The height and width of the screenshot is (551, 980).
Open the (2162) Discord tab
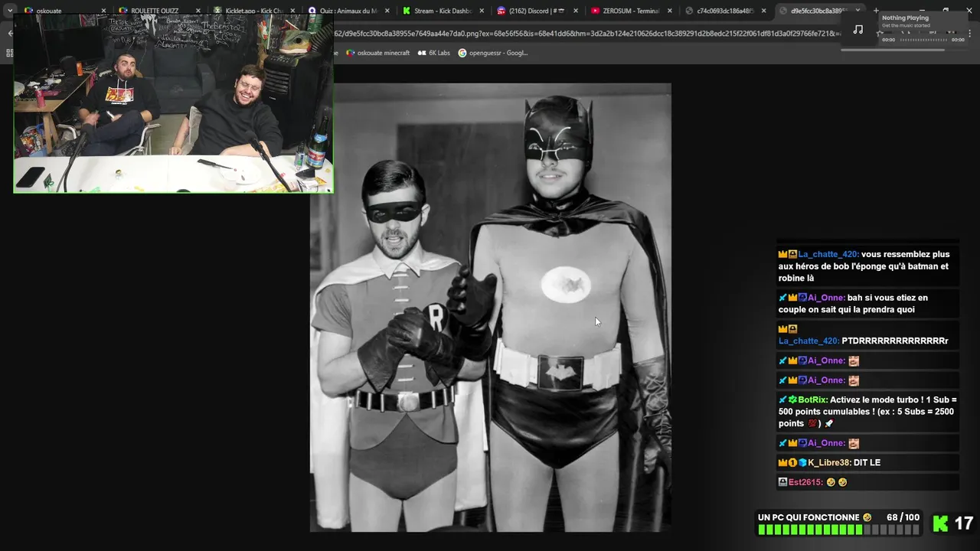pos(537,11)
